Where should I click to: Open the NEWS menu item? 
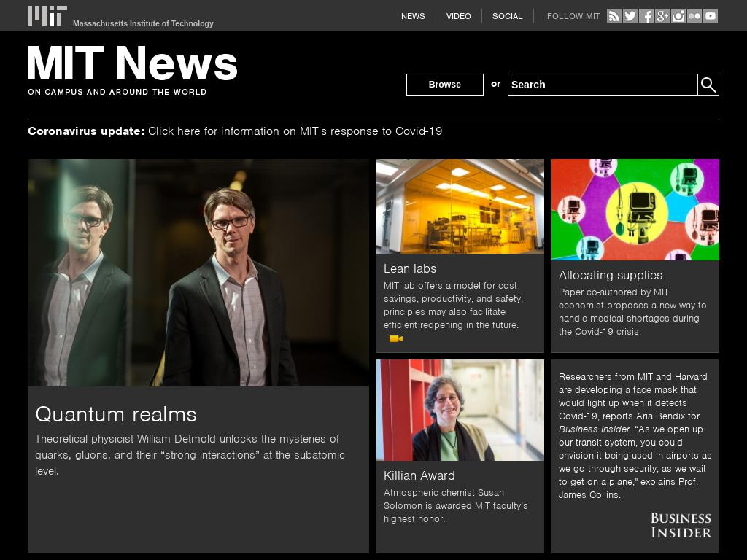point(413,16)
